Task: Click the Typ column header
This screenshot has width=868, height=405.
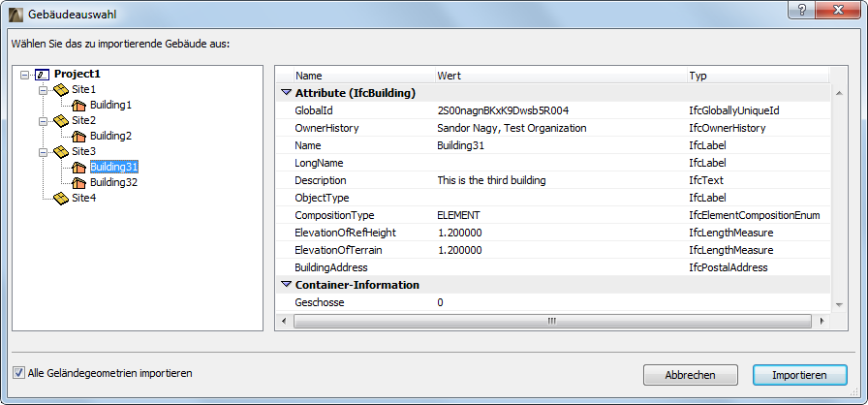Action: coord(758,76)
